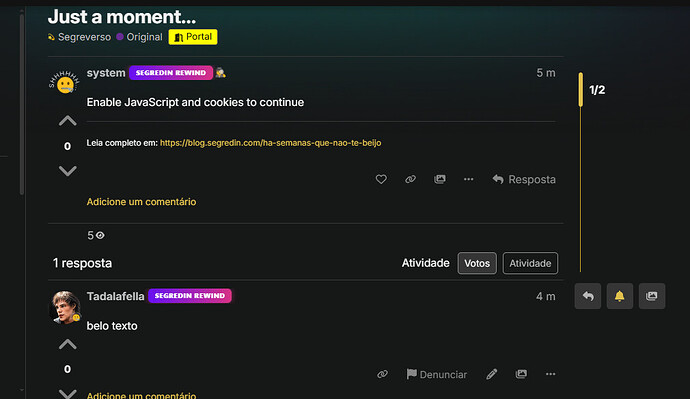Sort replies by Atividade button

[530, 263]
